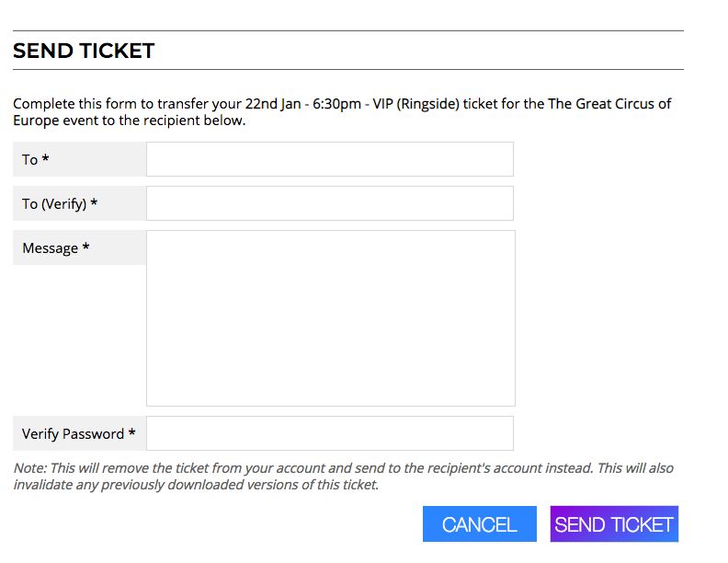Viewport: 728px width, 563px height.
Task: Click "The Great Circus of" event name text
Action: tap(609, 104)
